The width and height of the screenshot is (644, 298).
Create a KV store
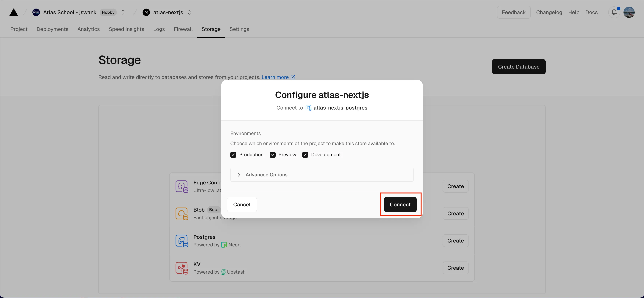point(455,268)
